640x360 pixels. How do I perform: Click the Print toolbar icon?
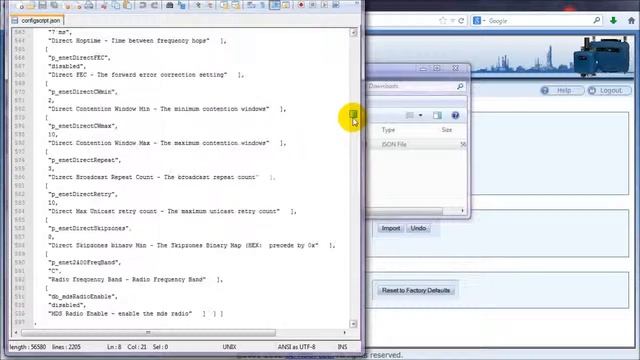[x=89, y=5]
